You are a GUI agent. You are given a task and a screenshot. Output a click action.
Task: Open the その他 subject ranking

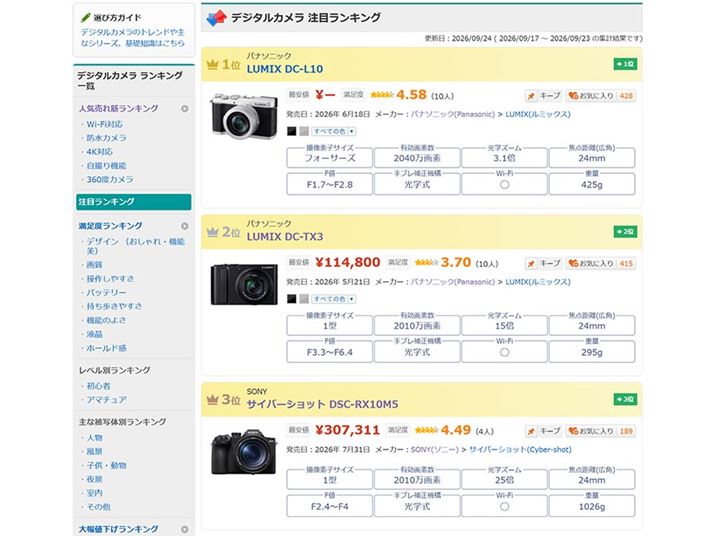coord(98,507)
